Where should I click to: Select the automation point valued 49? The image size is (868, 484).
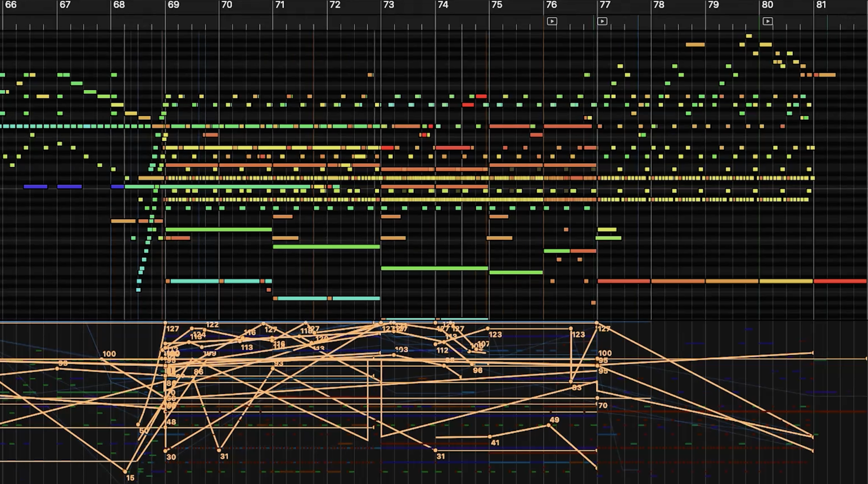pos(549,425)
